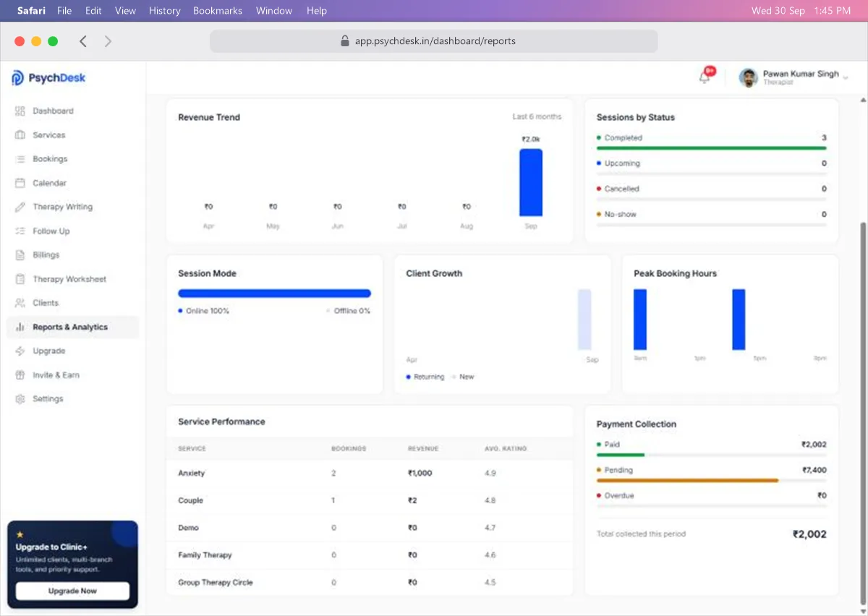Click Offline 0% label
This screenshot has height=616, width=868.
(x=352, y=311)
